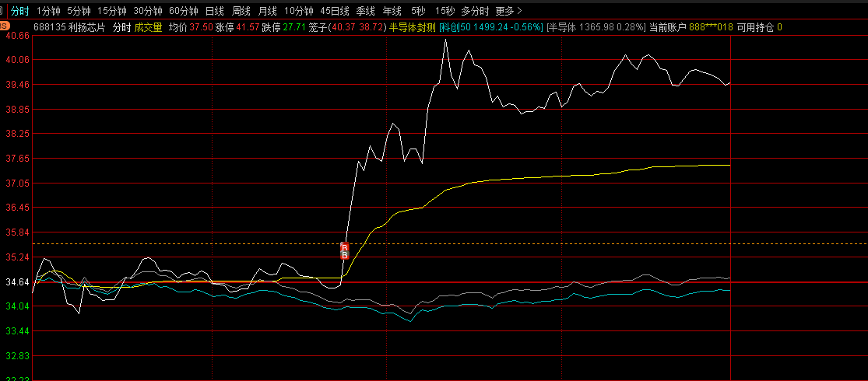Image resolution: width=868 pixels, height=381 pixels.
Task: Switch to the 5秒 interval
Action: tap(418, 11)
